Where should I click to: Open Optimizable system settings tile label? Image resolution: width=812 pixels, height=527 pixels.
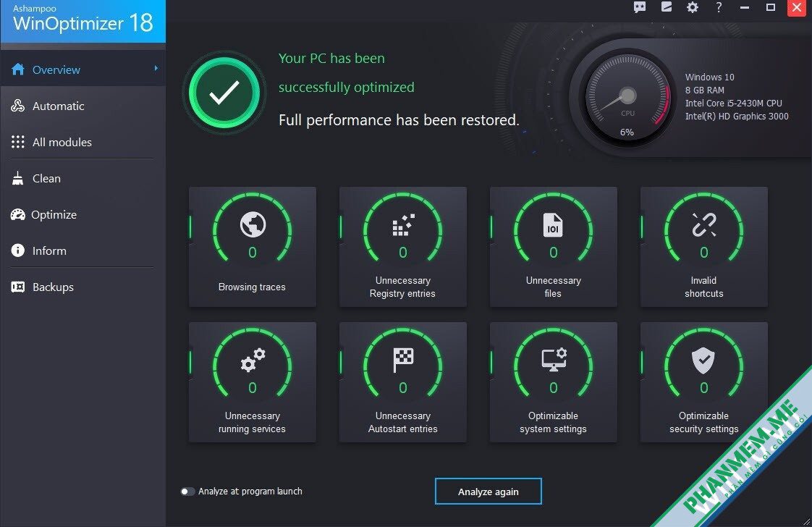(553, 422)
